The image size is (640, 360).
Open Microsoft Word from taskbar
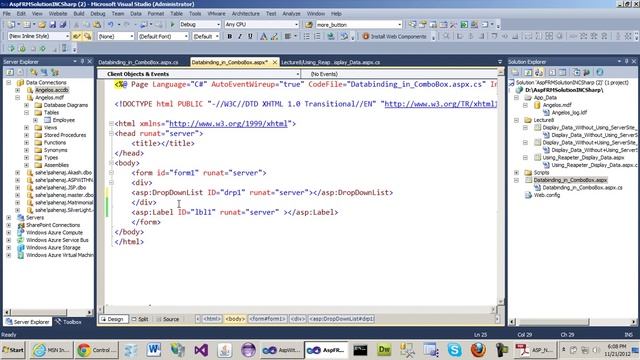click(x=153, y=350)
